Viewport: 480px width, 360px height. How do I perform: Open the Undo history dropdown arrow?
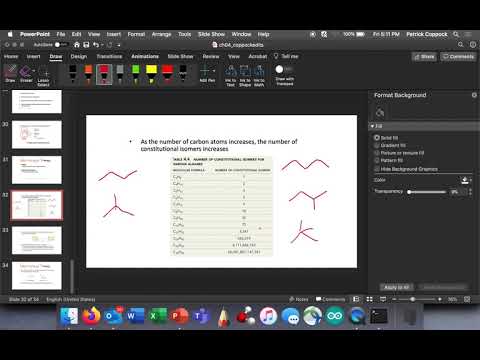point(102,45)
